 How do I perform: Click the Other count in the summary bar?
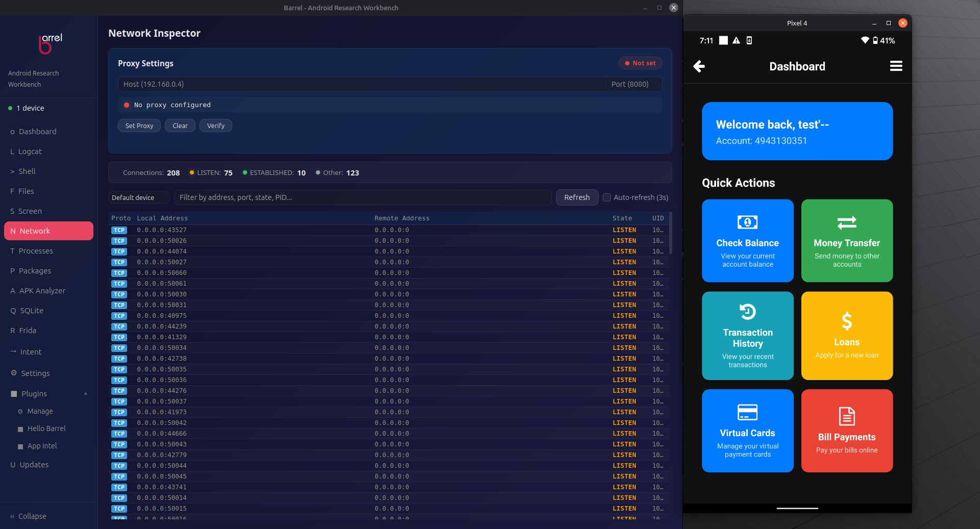(337, 173)
